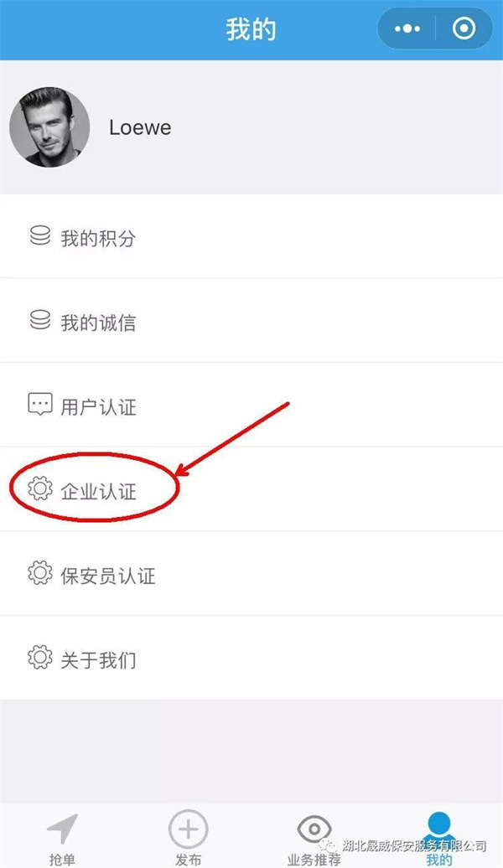The width and height of the screenshot is (503, 868).
Task: Tap the chat bubble icon beside 用户认证
Action: tap(40, 405)
